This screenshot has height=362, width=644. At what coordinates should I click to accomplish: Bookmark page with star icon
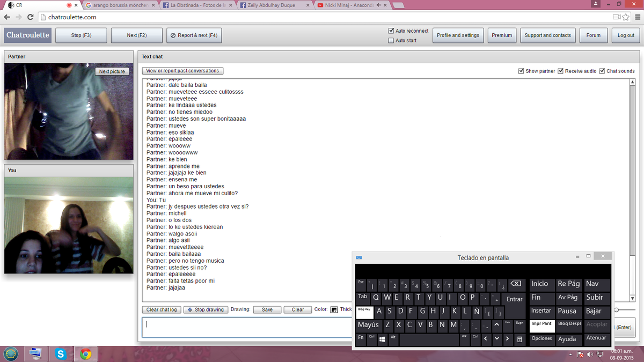pos(625,17)
